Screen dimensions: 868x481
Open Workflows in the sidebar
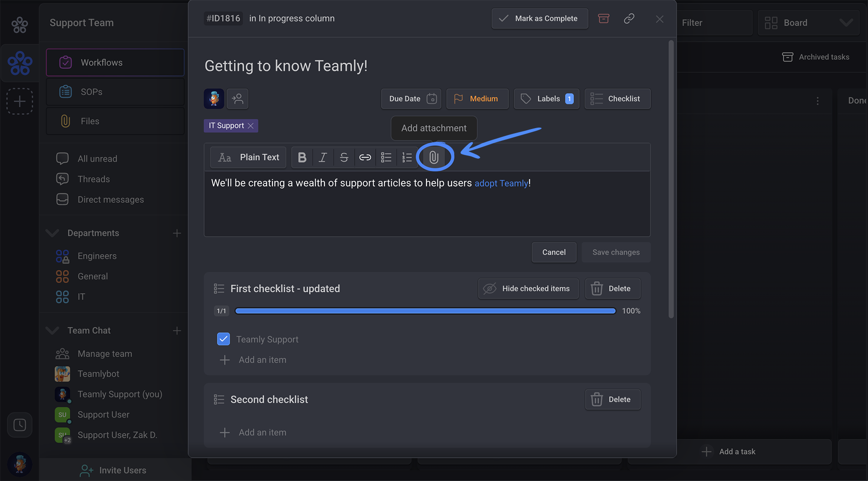[115, 62]
